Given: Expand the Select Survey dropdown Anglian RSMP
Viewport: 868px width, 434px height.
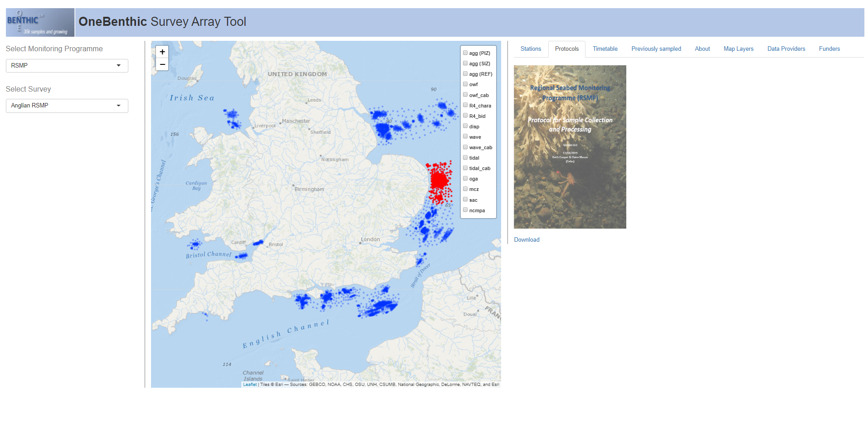Looking at the screenshot, I should [67, 106].
